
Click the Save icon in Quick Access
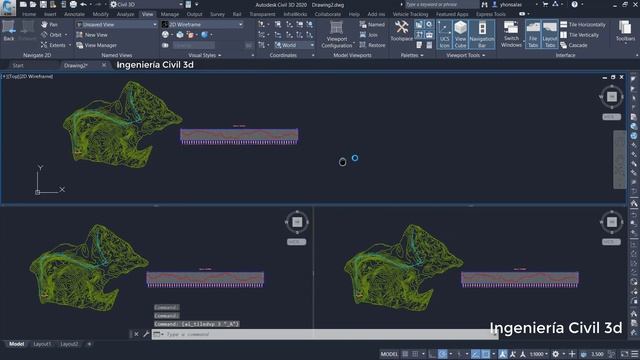[43, 4]
